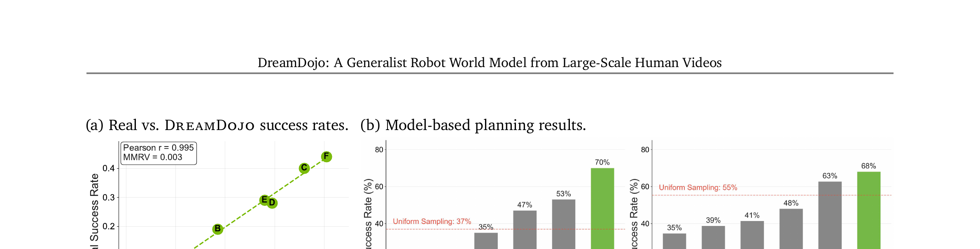Click the 'Uniform Sampling: 55%' label

point(698,188)
